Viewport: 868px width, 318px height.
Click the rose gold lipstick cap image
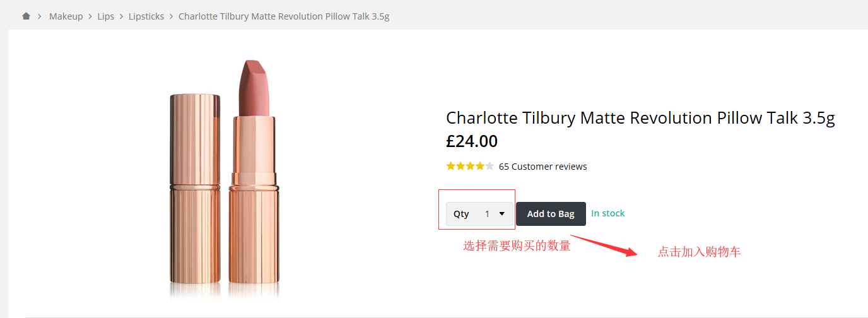point(195,189)
